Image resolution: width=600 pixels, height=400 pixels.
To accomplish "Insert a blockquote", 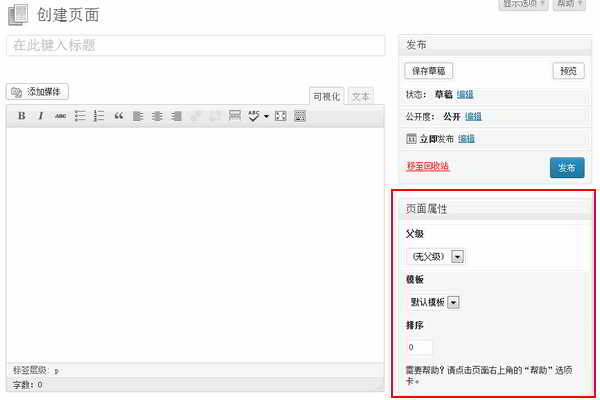I will tap(119, 116).
